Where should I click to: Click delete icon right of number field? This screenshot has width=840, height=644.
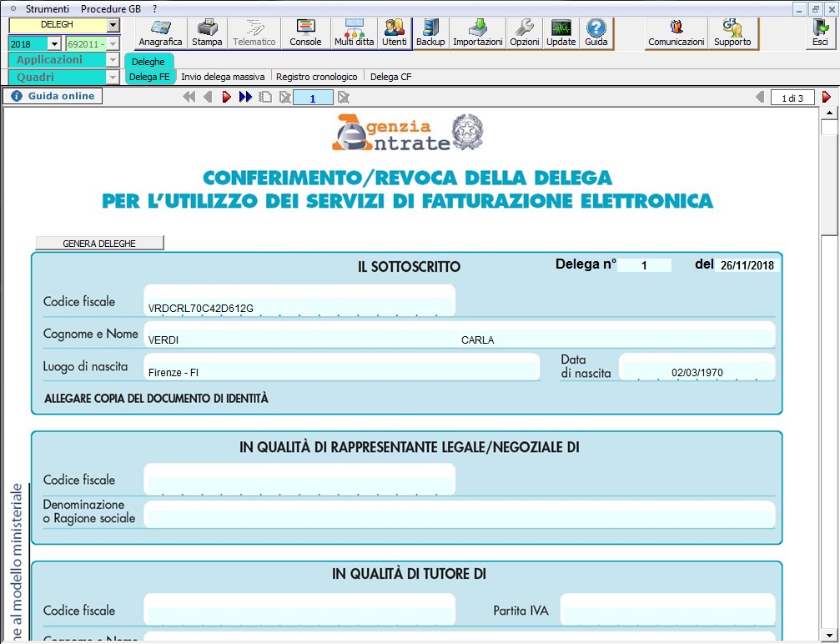tap(344, 97)
